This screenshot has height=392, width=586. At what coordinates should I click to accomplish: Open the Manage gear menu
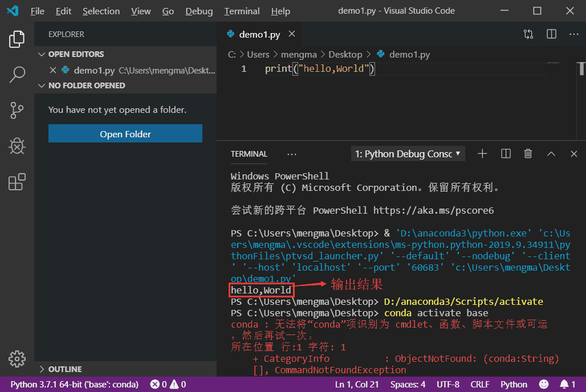point(17,359)
